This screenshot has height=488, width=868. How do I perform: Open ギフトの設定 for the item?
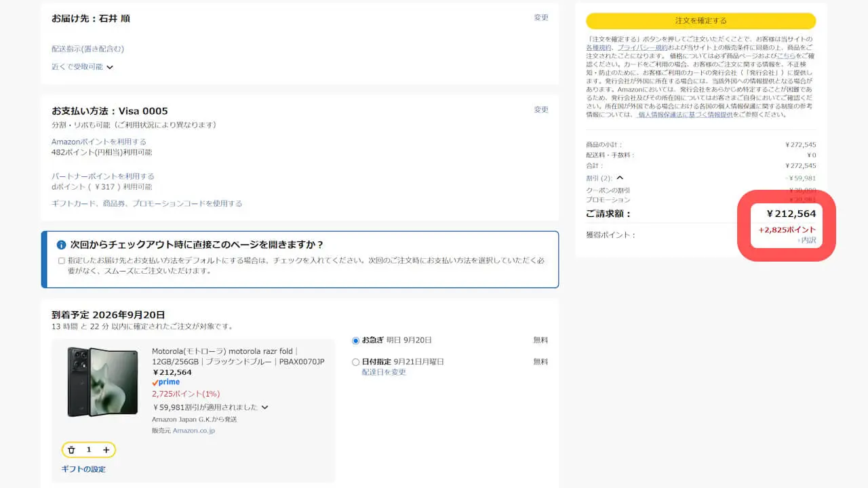click(83, 469)
